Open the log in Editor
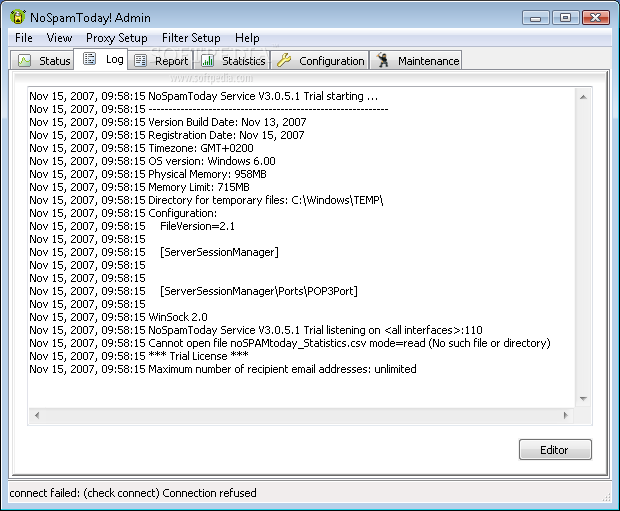Image resolution: width=620 pixels, height=511 pixels. 555,450
